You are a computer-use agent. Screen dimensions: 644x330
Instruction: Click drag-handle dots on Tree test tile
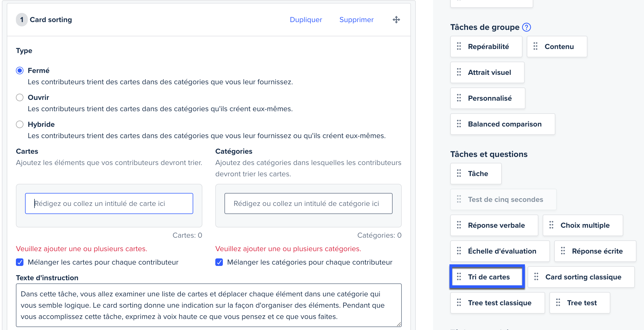click(558, 303)
